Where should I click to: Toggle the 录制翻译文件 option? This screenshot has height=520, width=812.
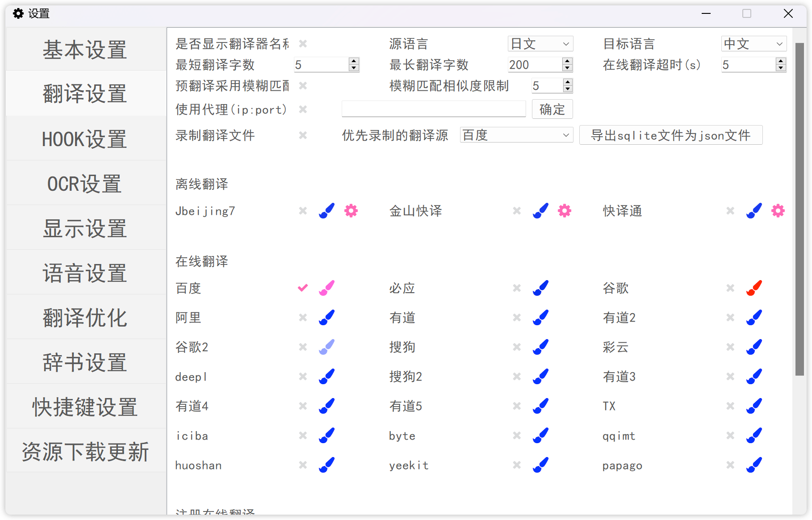click(x=303, y=135)
